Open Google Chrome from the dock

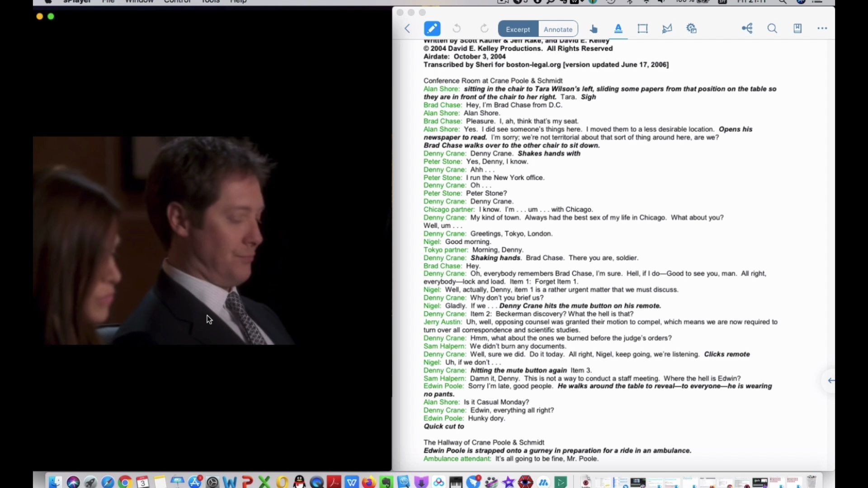pos(125,482)
